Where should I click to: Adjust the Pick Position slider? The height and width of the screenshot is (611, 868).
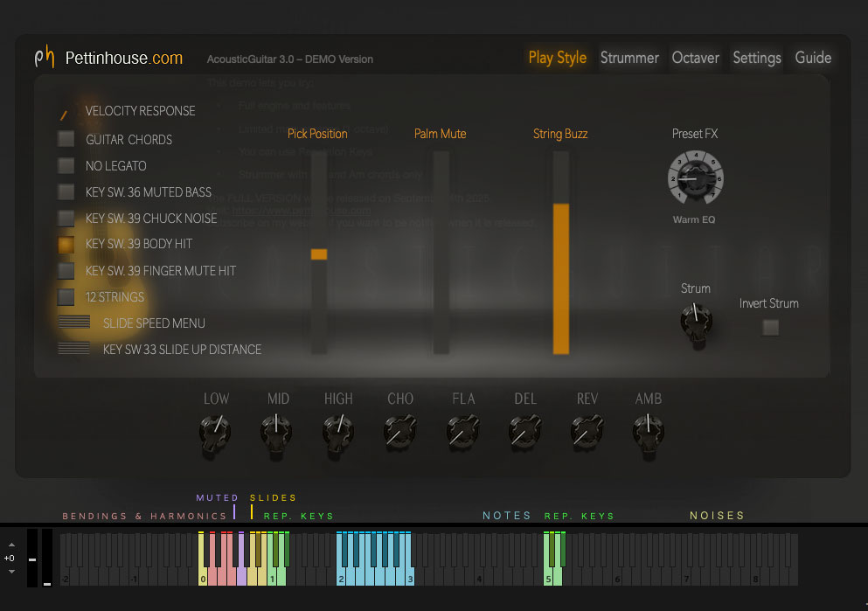(x=319, y=253)
